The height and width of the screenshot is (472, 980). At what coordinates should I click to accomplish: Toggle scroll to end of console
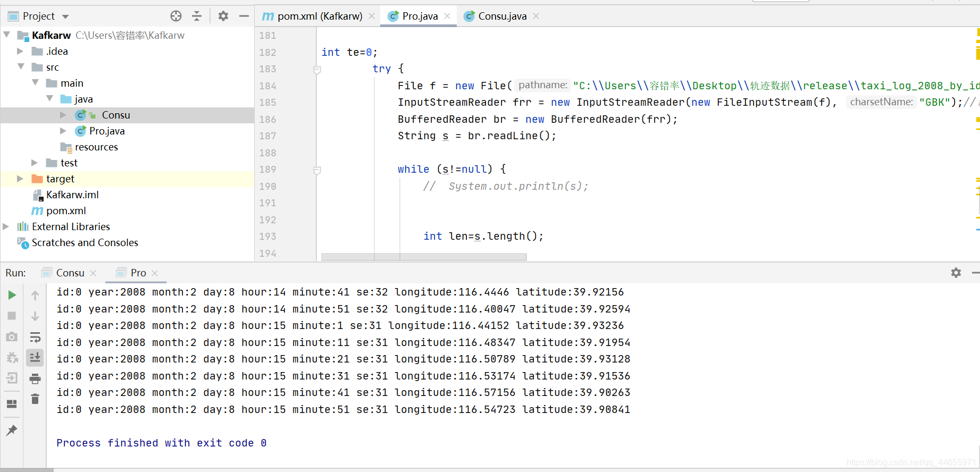(35, 357)
